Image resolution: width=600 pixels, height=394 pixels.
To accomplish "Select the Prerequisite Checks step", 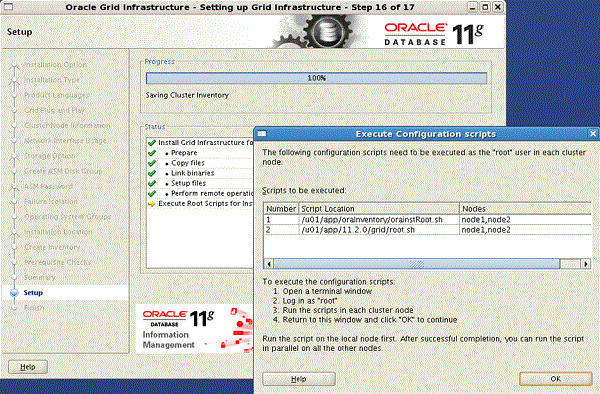I will tap(57, 262).
